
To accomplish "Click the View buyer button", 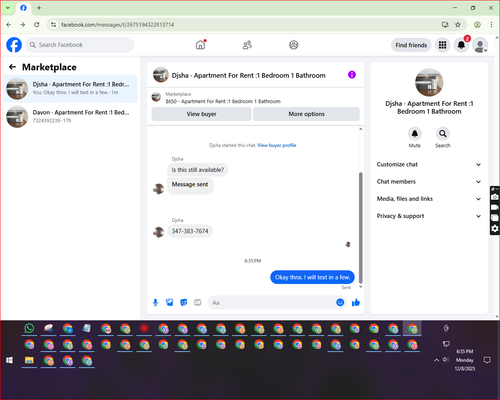I will coord(201,114).
